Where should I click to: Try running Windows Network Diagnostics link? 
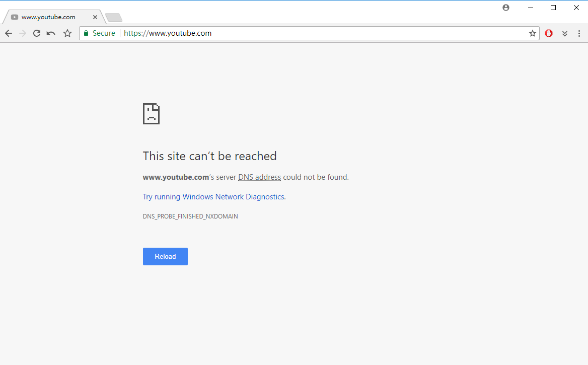pyautogui.click(x=214, y=197)
